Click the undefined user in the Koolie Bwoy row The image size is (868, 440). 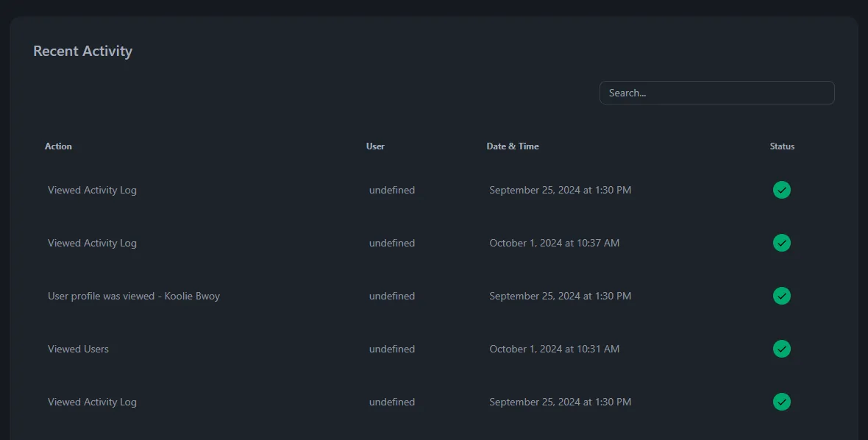[x=392, y=296]
